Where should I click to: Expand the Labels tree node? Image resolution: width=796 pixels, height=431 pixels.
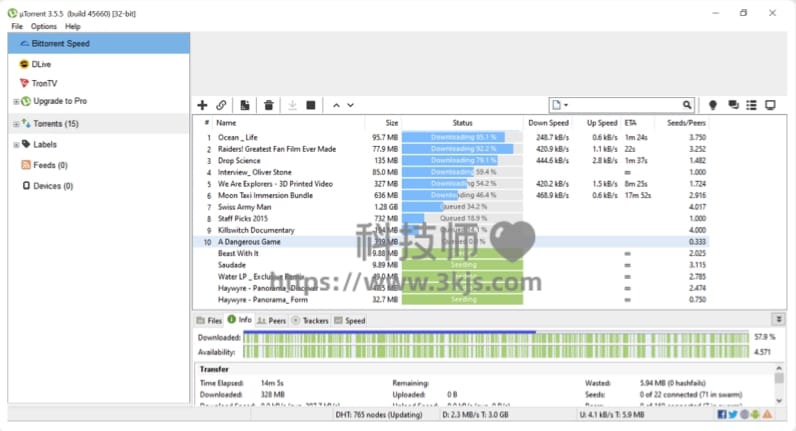(x=16, y=145)
